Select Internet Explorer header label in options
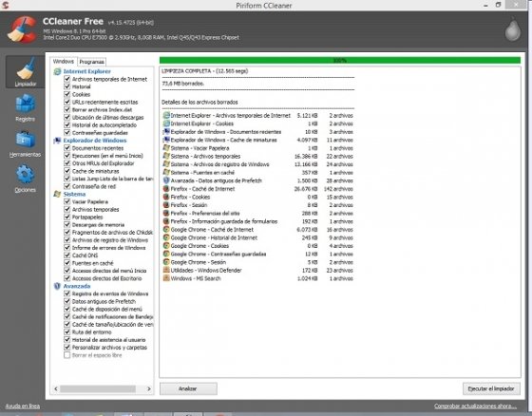Screen dimensions: 532x416 86,71
